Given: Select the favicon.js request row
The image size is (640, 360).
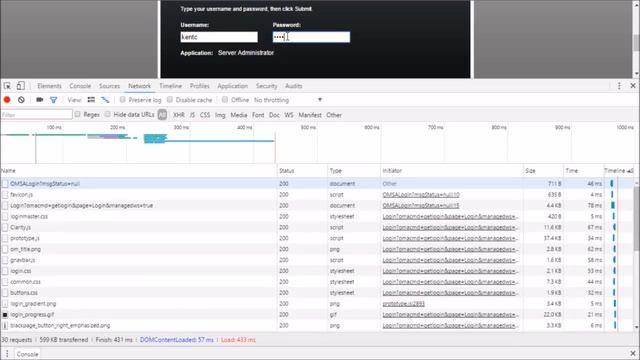Looking at the screenshot, I should tap(317, 195).
